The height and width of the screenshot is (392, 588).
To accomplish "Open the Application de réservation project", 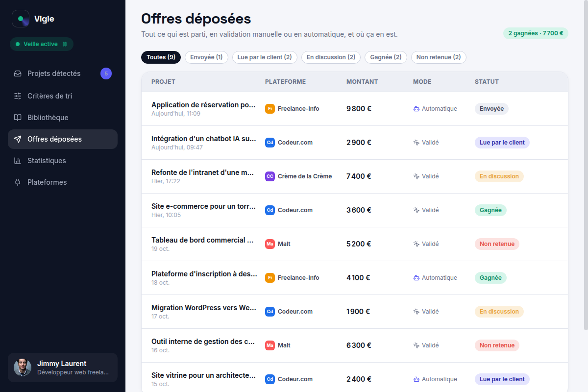I will pos(203,105).
